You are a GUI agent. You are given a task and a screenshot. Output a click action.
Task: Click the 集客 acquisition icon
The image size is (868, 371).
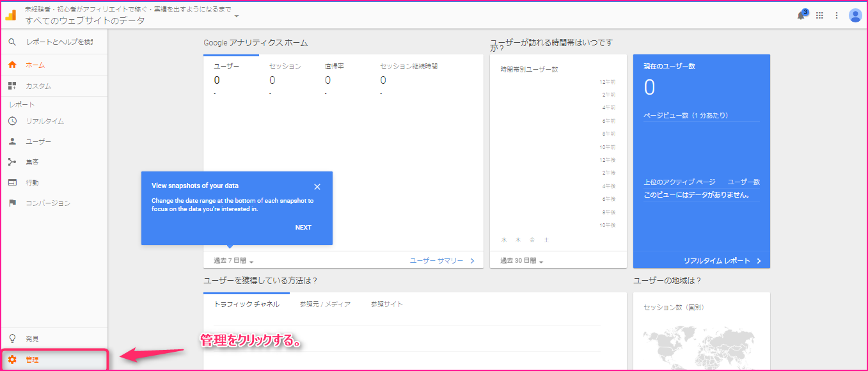(x=12, y=162)
